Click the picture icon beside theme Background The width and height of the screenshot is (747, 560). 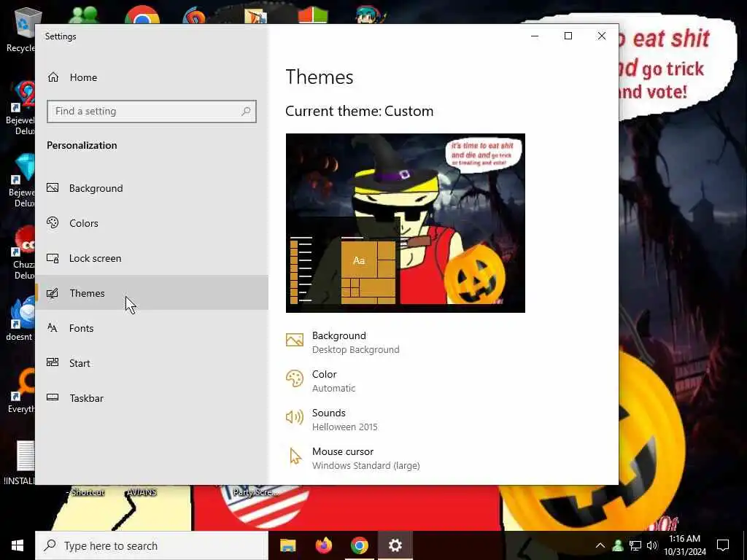pos(295,340)
